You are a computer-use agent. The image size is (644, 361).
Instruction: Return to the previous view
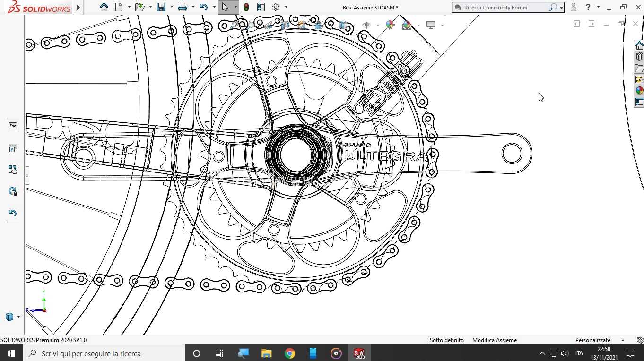click(x=268, y=25)
